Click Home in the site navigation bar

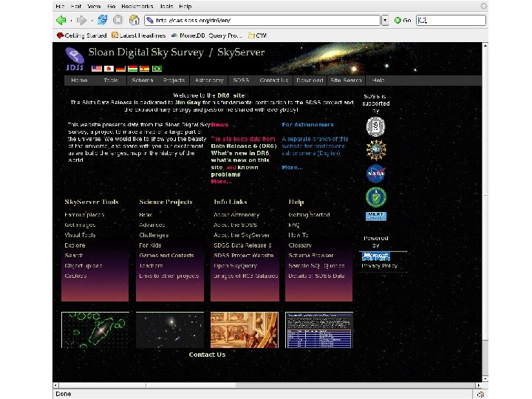[79, 81]
